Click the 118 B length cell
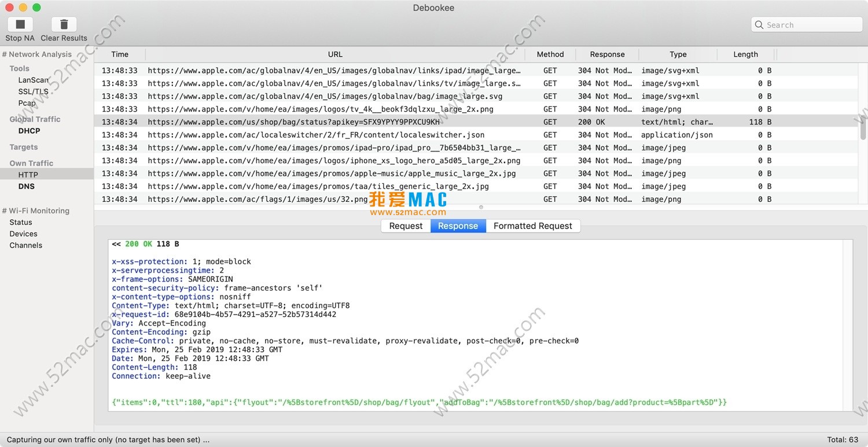868x447 pixels. click(x=760, y=122)
